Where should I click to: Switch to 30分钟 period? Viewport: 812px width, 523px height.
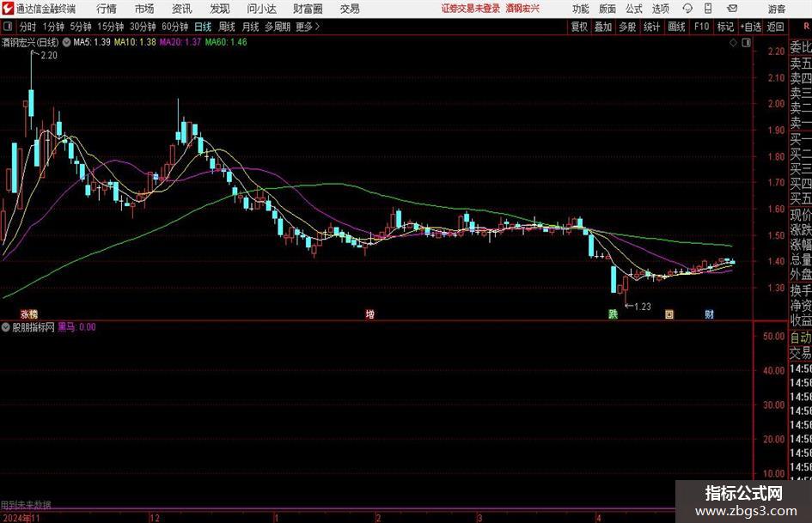click(143, 27)
